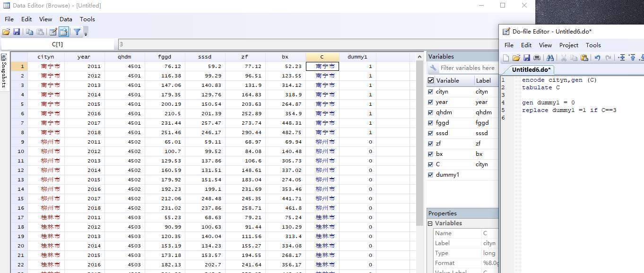This screenshot has height=273, width=644.
Task: Copy selected text in the Do-file Editor
Action: [574, 58]
